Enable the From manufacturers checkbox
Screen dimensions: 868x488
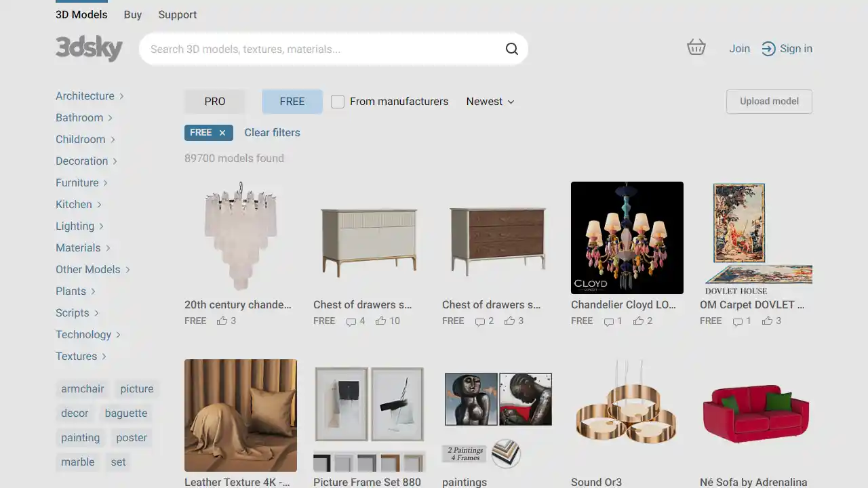click(337, 101)
